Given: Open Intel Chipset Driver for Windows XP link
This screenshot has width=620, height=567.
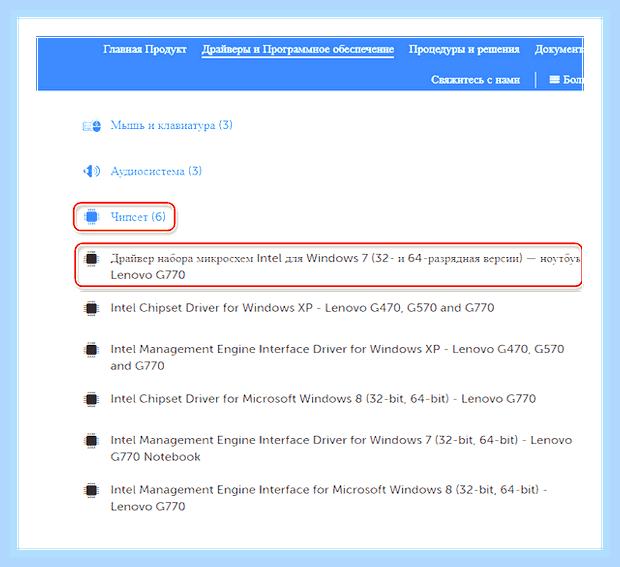Looking at the screenshot, I should tap(302, 308).
